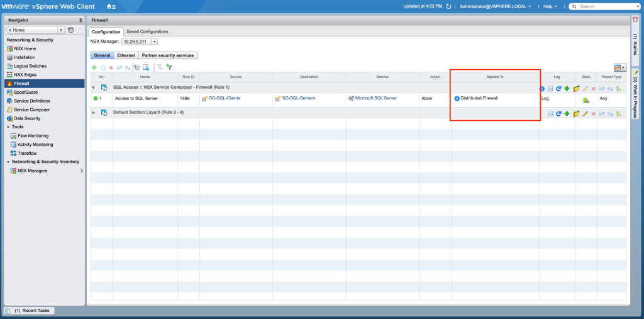Screen dimensions: 644x319
Task: Open Flow Monitoring under Tools
Action: 33,136
